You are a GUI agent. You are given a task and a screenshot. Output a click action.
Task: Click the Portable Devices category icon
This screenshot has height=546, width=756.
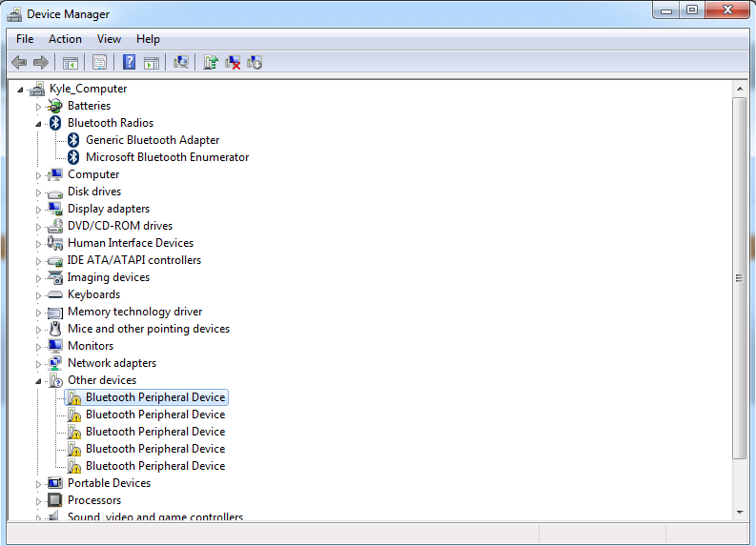(x=55, y=483)
